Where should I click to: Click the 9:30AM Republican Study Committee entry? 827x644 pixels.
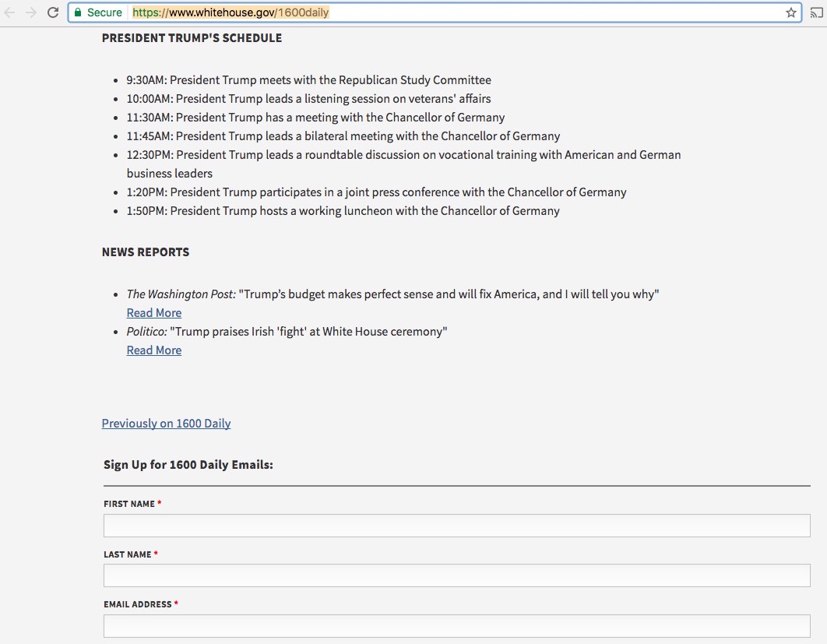pos(308,80)
